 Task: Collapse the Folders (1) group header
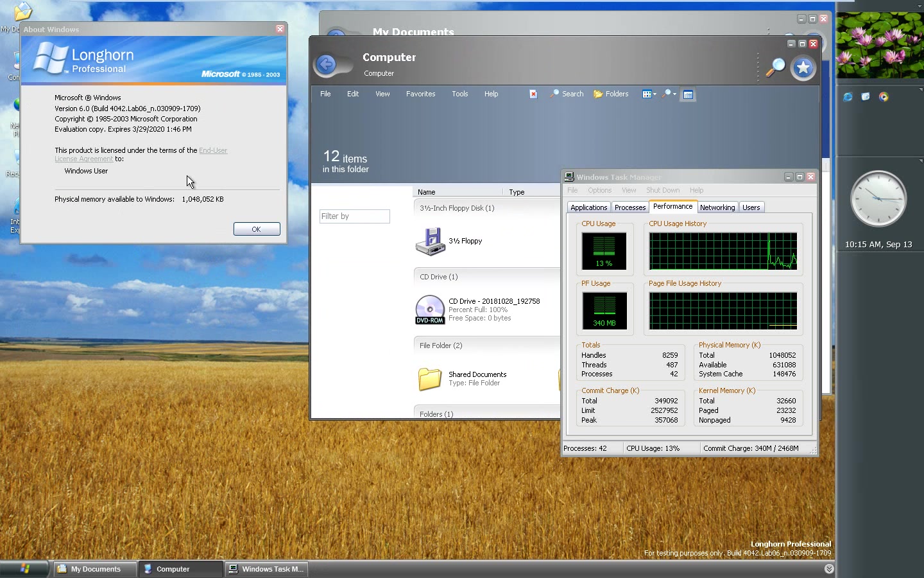487,413
